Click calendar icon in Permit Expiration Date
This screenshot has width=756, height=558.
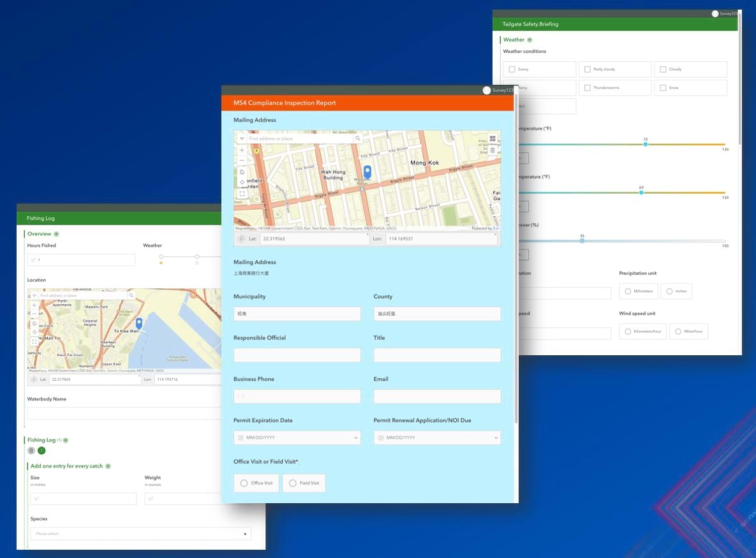tap(241, 437)
